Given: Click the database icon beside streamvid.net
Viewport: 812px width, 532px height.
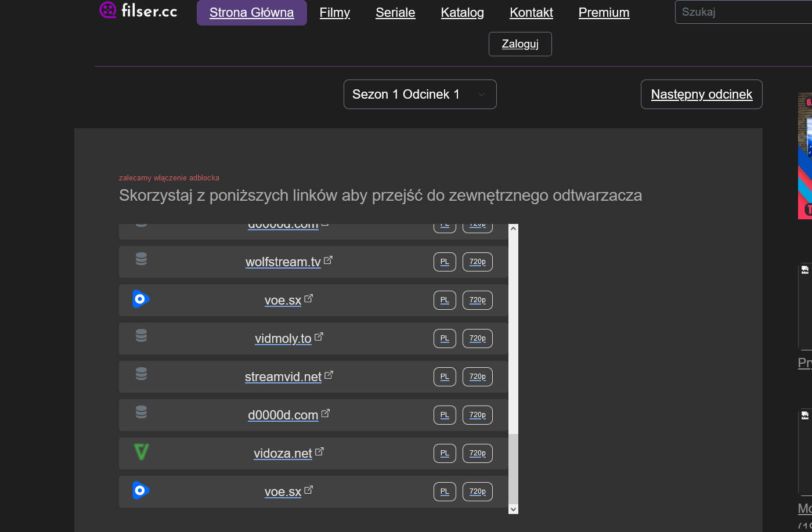Looking at the screenshot, I should (141, 374).
